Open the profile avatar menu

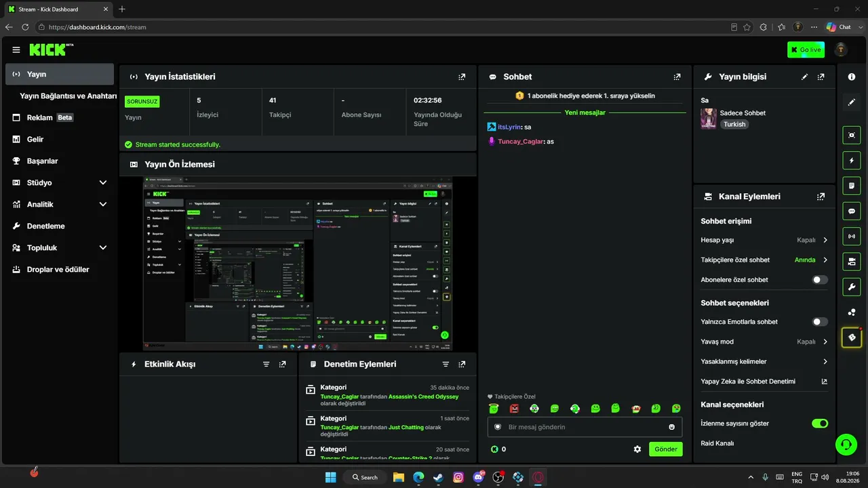click(x=841, y=49)
